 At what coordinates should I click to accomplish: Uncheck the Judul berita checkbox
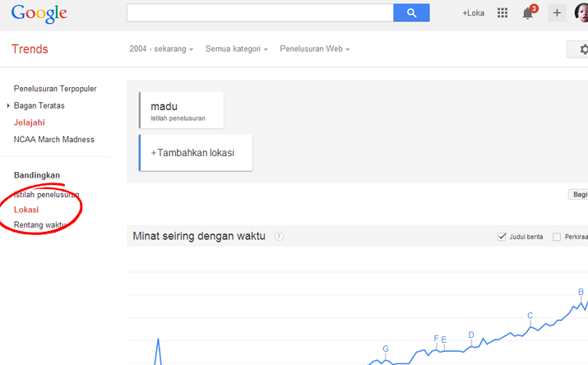pyautogui.click(x=502, y=237)
